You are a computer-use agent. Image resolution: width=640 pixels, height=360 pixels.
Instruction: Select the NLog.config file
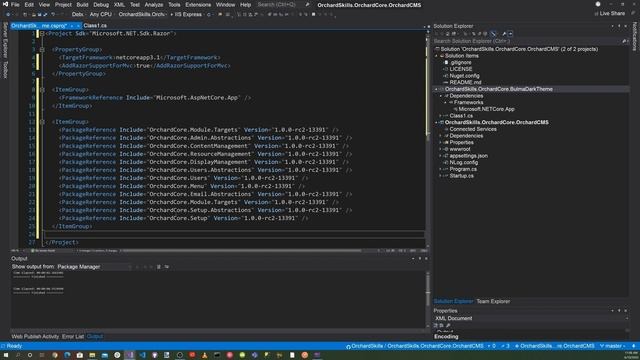point(464,162)
